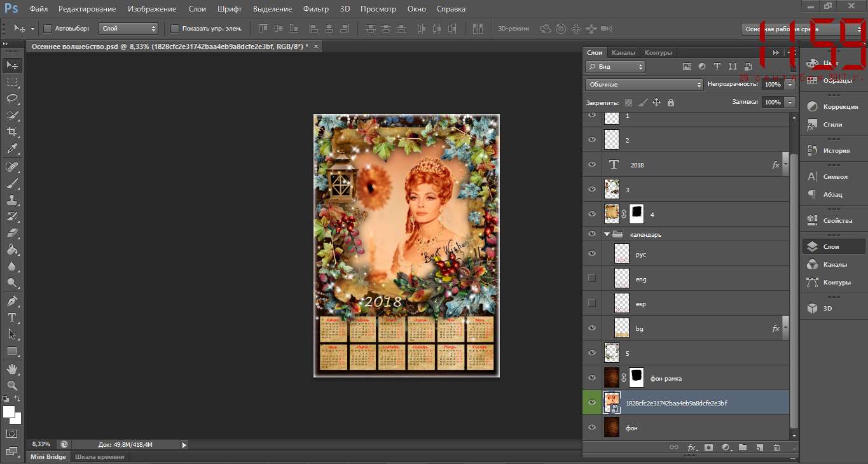Screen dimensions: 868x464
Task: Select the Clone Stamp tool
Action: coord(12,200)
